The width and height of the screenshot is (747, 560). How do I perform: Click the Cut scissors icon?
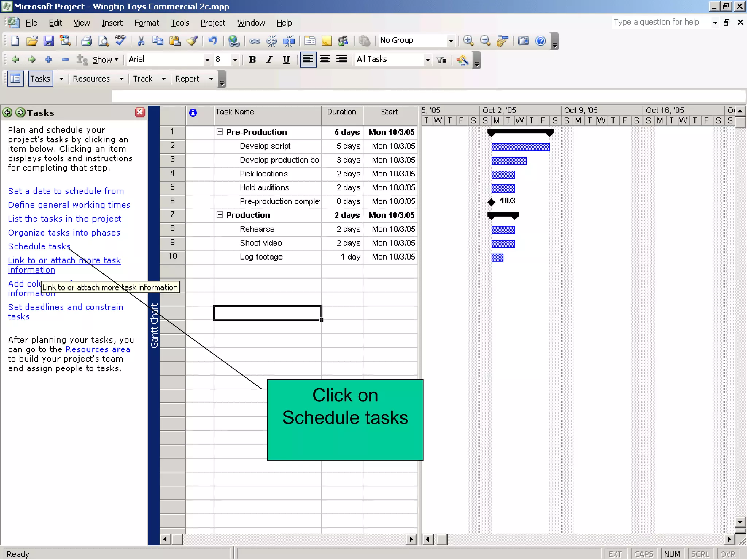(141, 41)
